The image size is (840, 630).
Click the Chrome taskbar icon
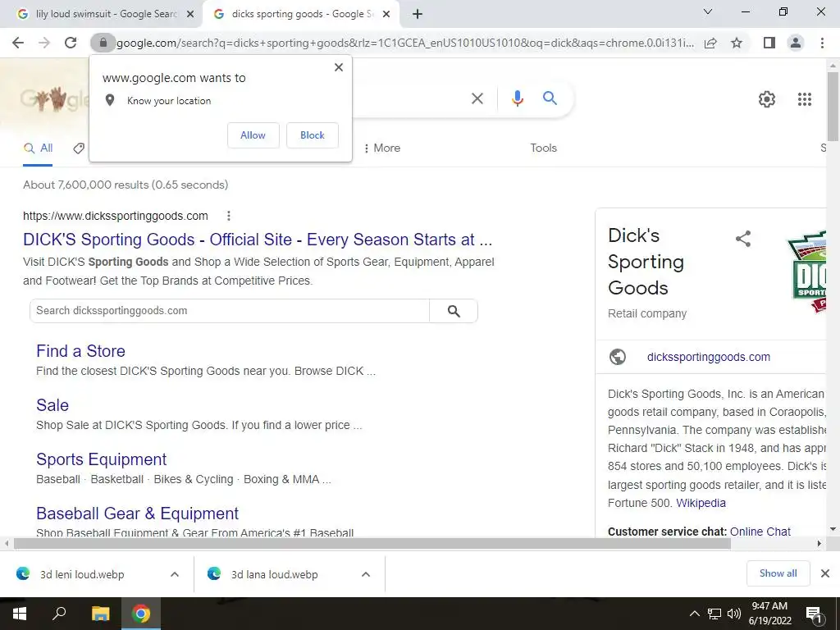(141, 614)
